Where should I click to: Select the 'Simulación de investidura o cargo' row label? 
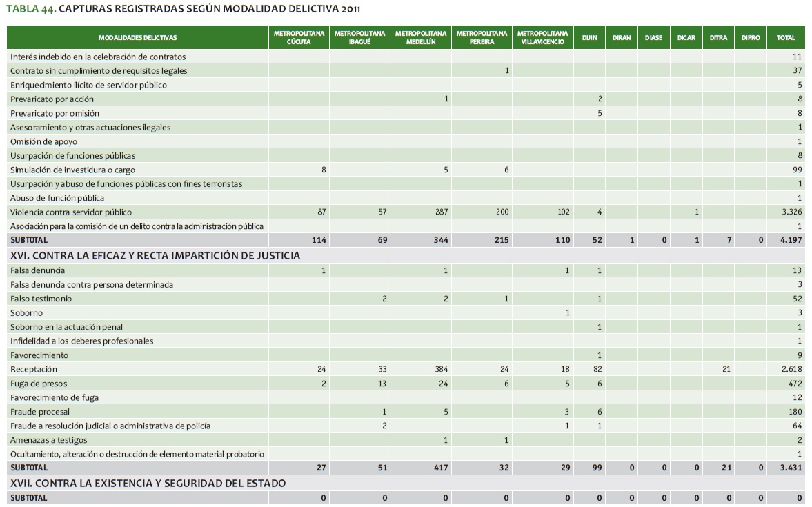[72, 170]
